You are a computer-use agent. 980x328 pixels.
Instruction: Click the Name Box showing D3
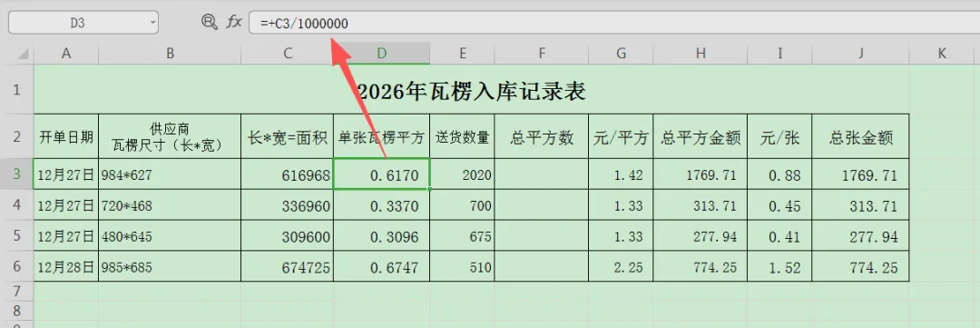83,23
